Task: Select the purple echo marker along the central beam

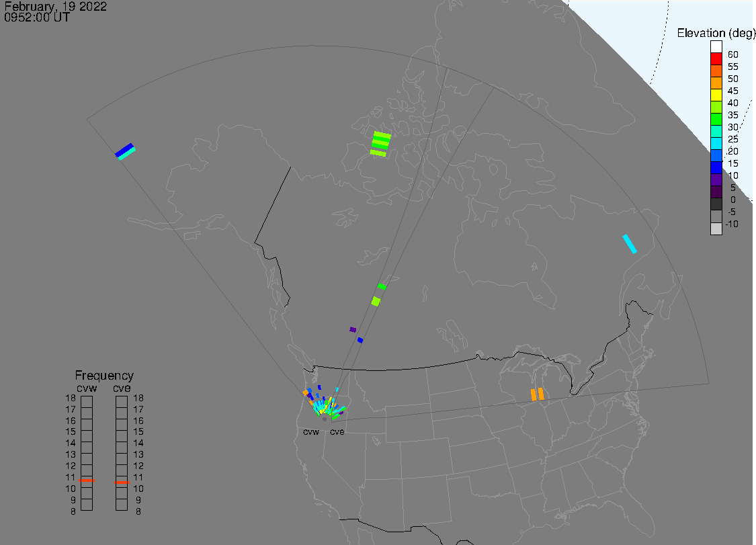Action: click(x=353, y=329)
